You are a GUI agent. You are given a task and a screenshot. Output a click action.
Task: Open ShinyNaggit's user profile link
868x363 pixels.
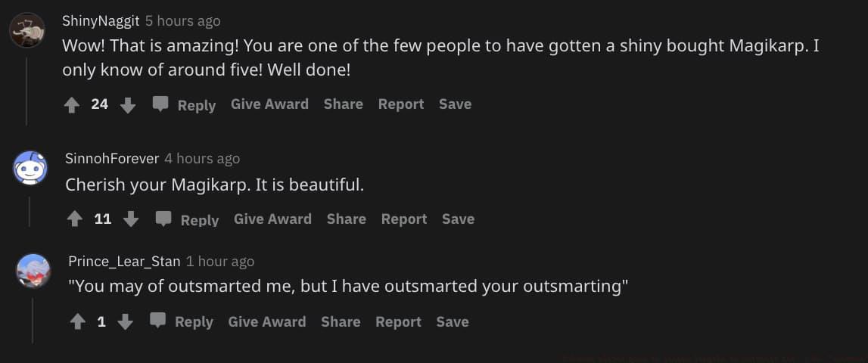point(101,21)
